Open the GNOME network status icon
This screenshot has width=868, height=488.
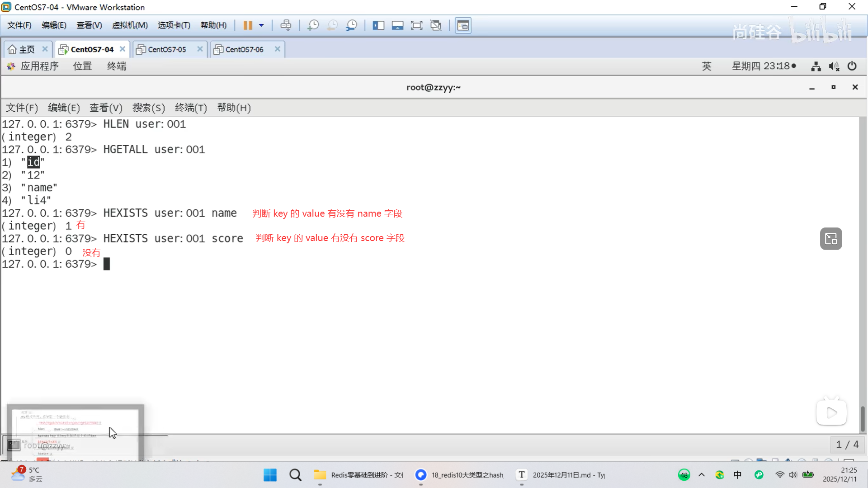click(816, 66)
